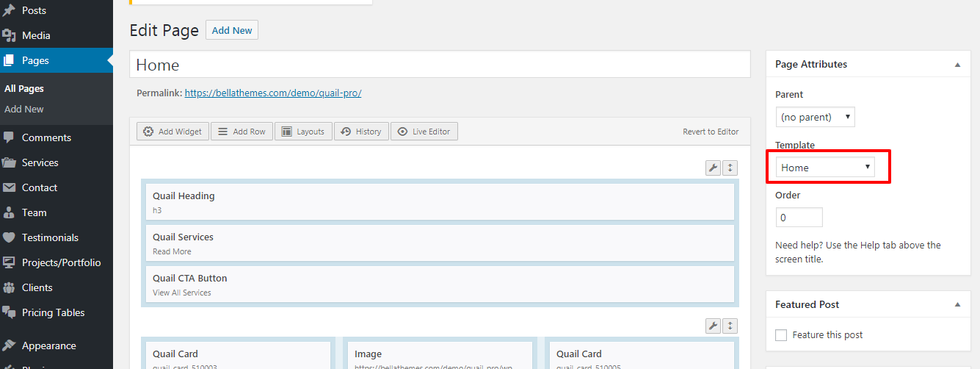Click the move arrows icon of second row
This screenshot has width=980, height=369.
[730, 326]
